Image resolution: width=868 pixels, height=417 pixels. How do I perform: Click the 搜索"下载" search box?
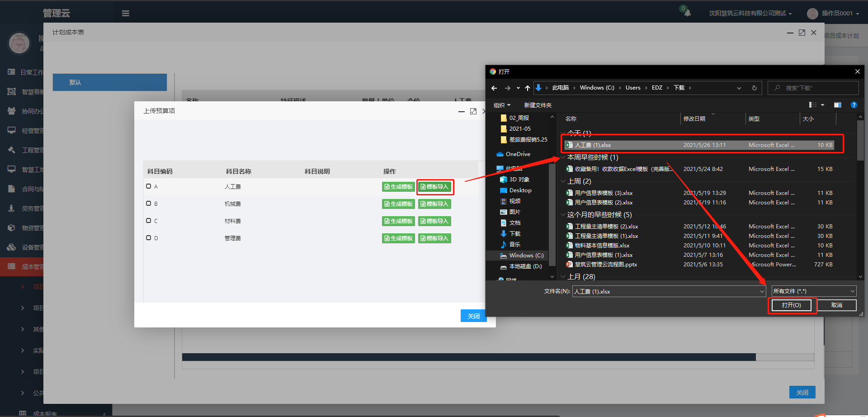point(813,88)
